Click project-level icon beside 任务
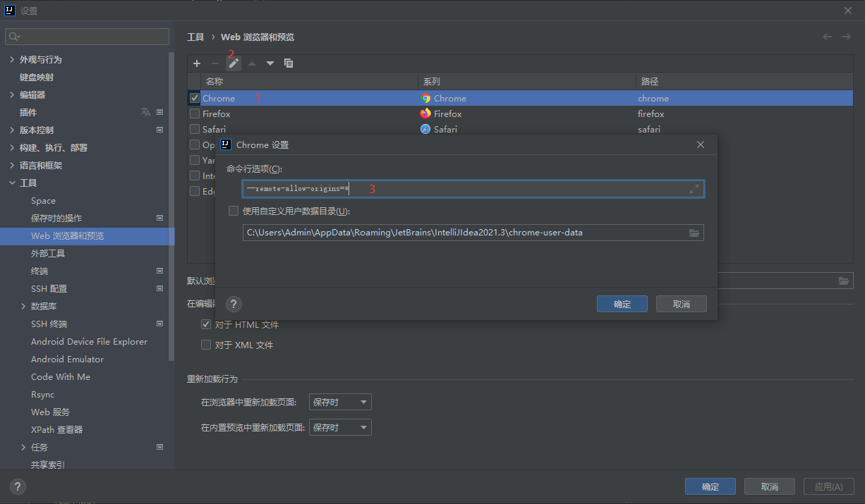The image size is (865, 504). coord(160,447)
